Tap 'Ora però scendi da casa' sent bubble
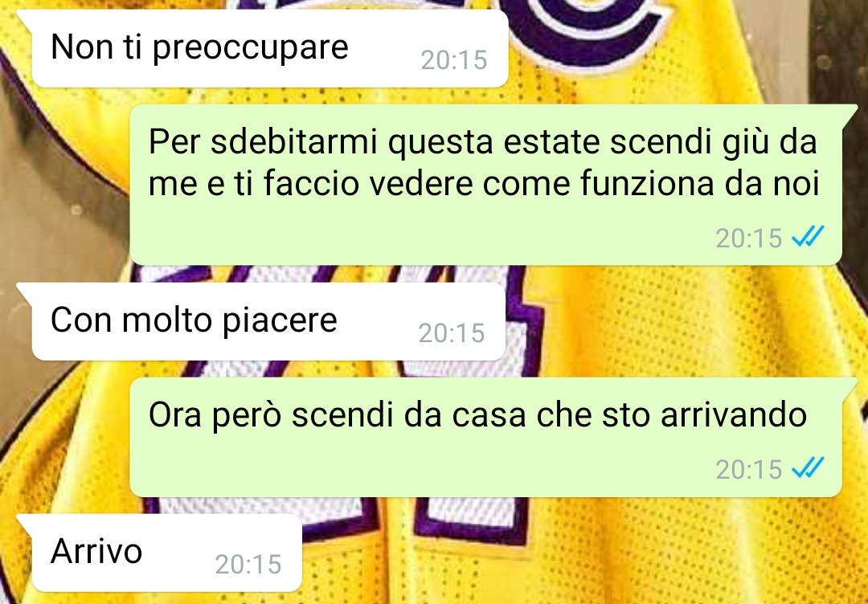Image resolution: width=868 pixels, height=604 pixels. pyautogui.click(x=486, y=438)
